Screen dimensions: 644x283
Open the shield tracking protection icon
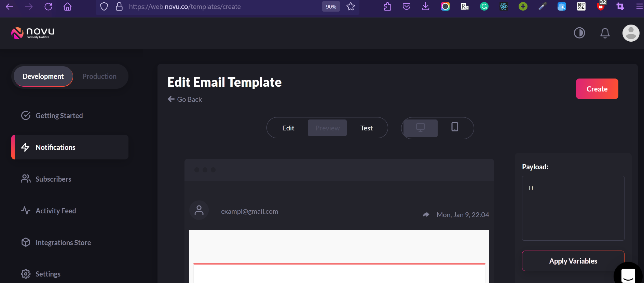pos(104,6)
